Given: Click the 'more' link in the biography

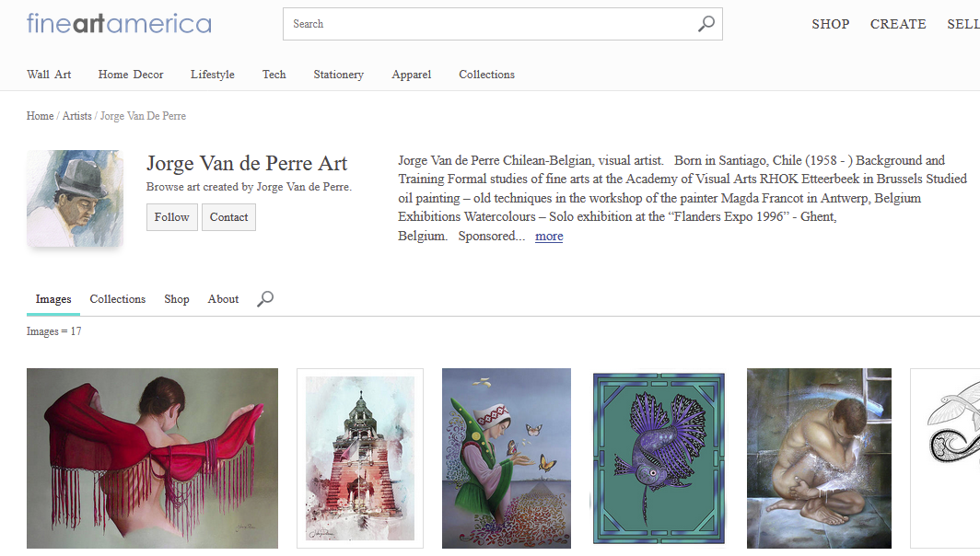Looking at the screenshot, I should (549, 237).
